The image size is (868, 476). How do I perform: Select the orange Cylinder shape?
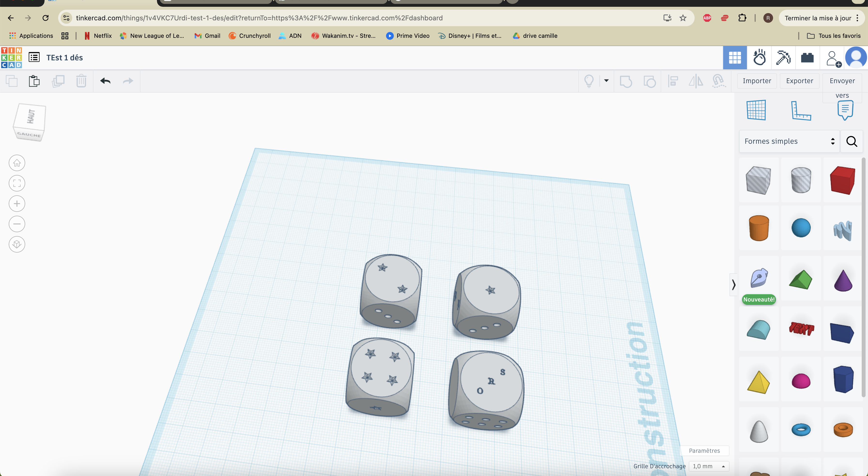(759, 228)
